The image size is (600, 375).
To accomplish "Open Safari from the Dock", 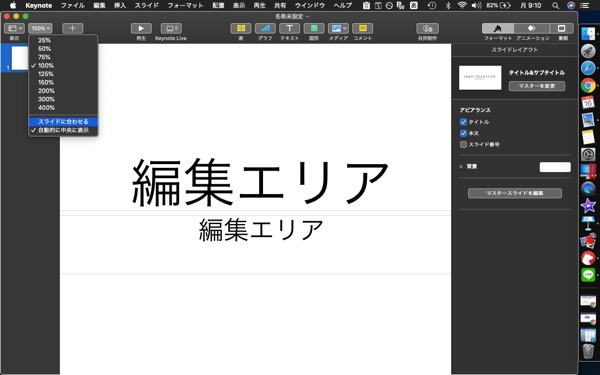I will pos(588,68).
